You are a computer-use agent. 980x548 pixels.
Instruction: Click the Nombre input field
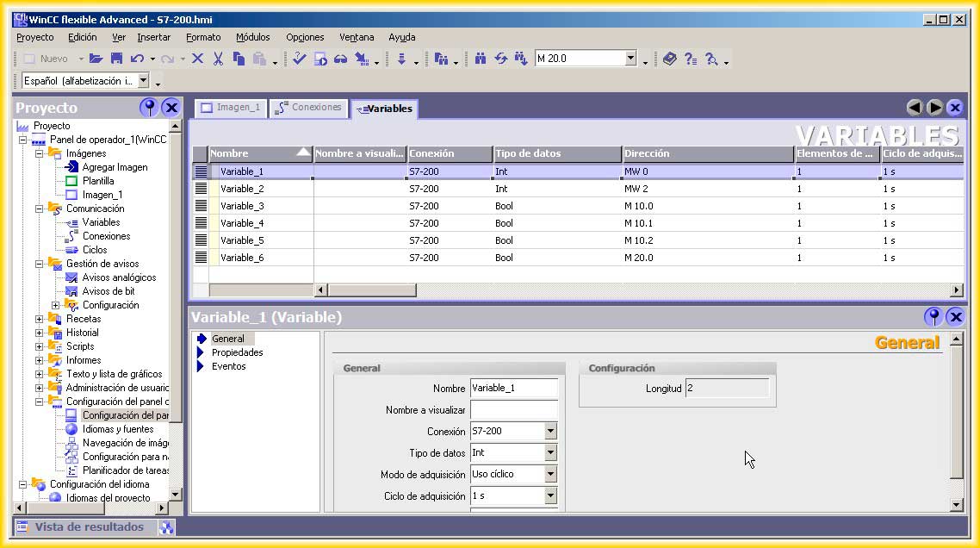click(514, 389)
